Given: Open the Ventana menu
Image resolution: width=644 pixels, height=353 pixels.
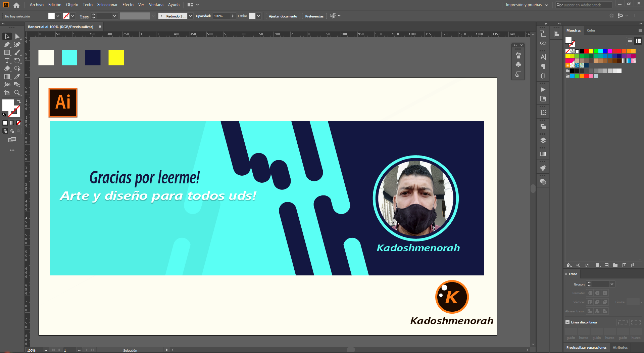Looking at the screenshot, I should pyautogui.click(x=156, y=5).
